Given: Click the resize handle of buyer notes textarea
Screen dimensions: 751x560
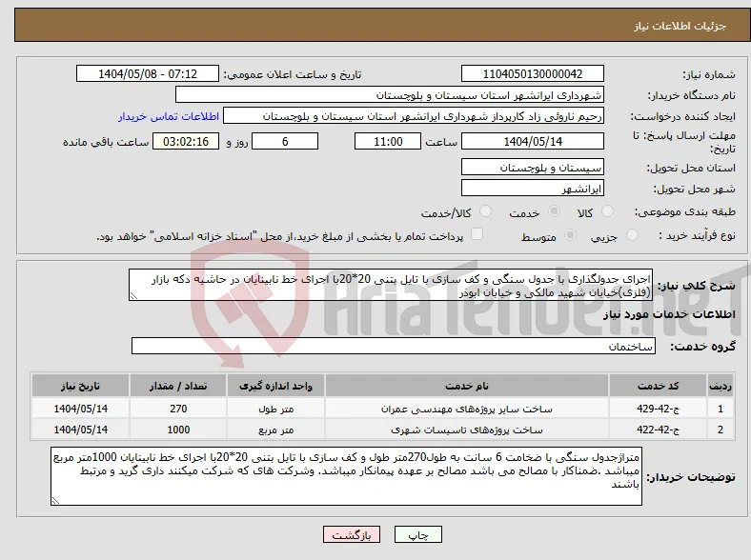Looking at the screenshot, I should coord(55,501).
